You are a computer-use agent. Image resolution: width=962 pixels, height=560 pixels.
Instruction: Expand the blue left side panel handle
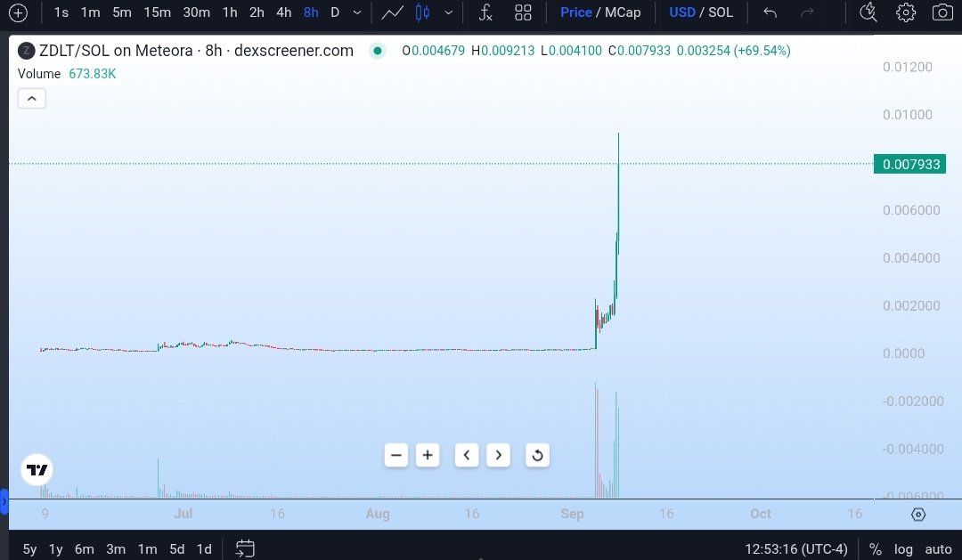[4, 502]
